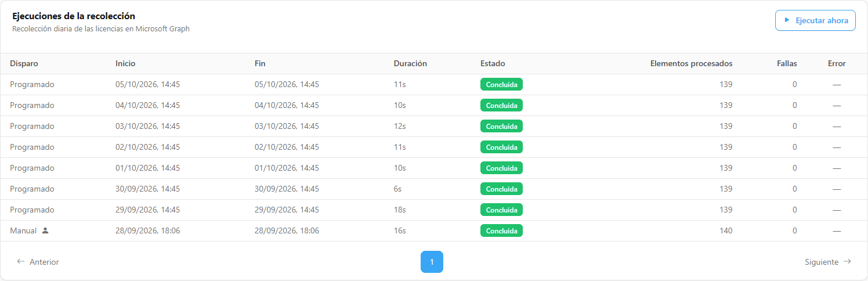Screen dimensions: 868x281
Task: Click Fallas value 0 in Manual row
Action: [794, 230]
